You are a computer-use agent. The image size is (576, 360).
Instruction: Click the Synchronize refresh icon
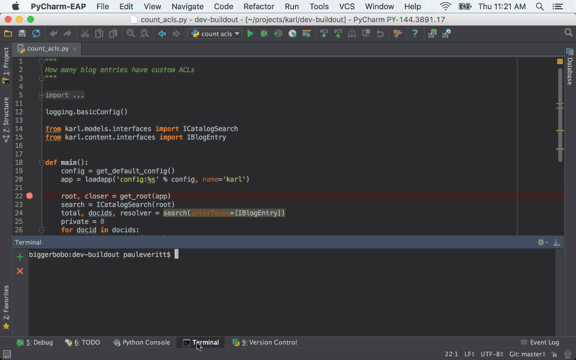click(x=36, y=34)
